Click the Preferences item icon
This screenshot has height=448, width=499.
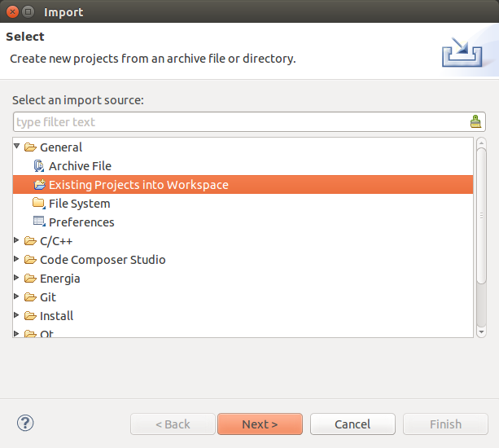[39, 222]
